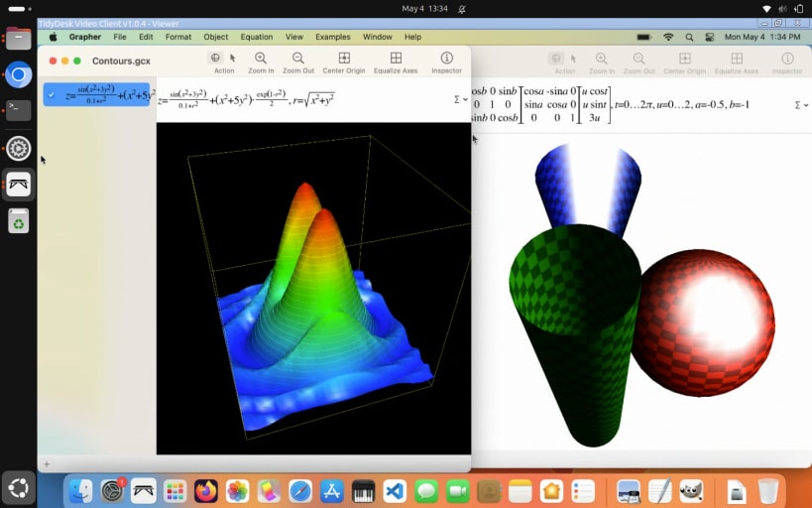Open Photos from the macOS Dock
The width and height of the screenshot is (812, 508).
coord(238,490)
